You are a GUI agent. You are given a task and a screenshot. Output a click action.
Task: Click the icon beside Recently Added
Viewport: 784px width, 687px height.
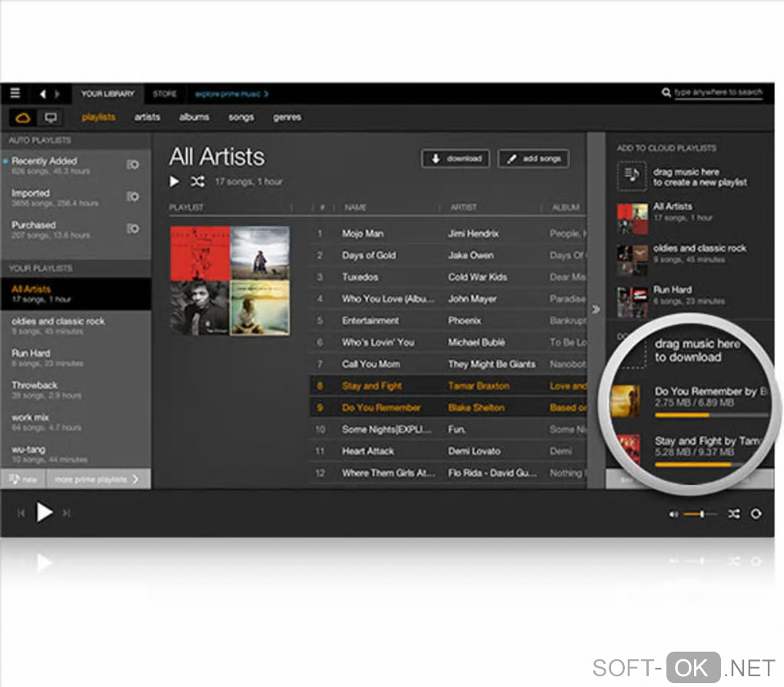point(133,164)
